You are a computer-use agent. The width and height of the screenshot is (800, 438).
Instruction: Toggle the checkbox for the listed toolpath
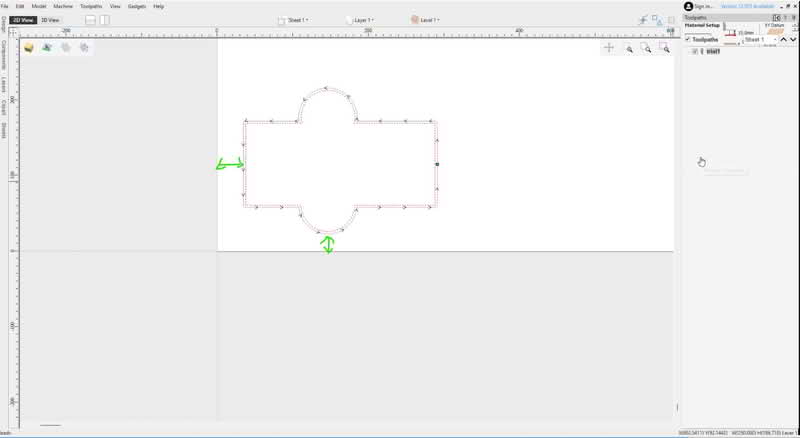pos(695,51)
